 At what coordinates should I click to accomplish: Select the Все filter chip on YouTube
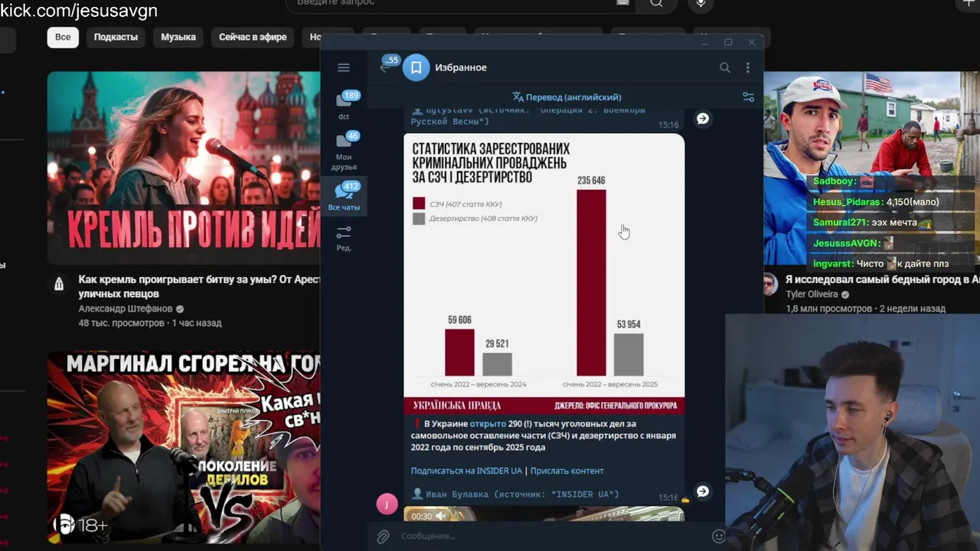tap(63, 37)
